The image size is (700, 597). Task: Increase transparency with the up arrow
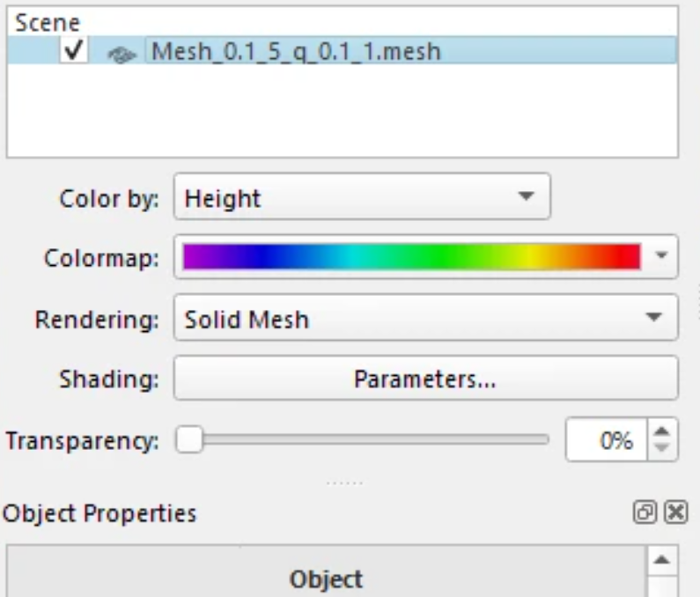(663, 431)
